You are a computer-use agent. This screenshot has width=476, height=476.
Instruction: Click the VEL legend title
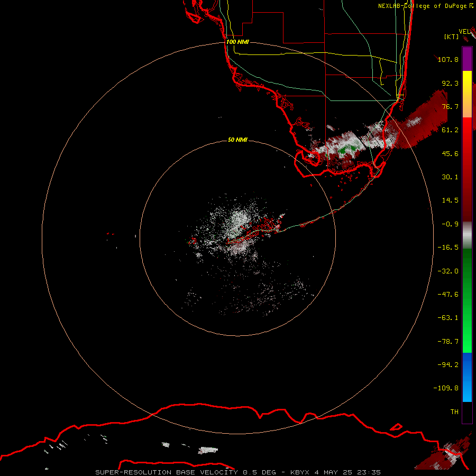464,32
